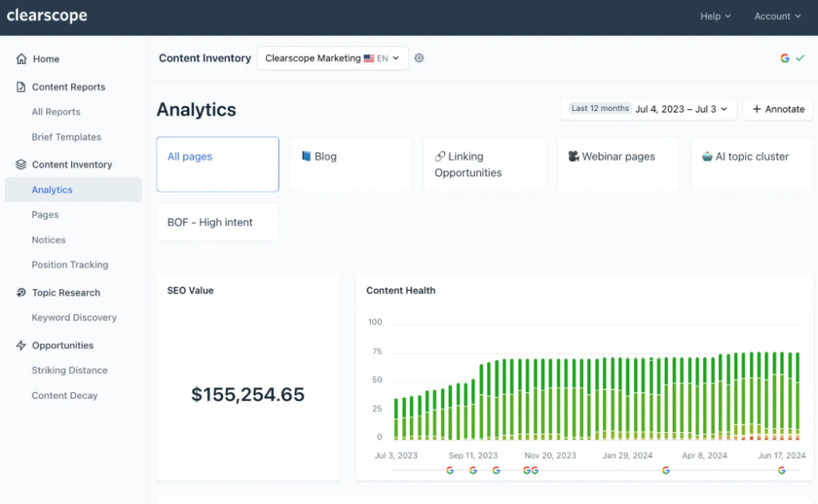Select the Blog page segment tab
The image size is (818, 504).
(351, 165)
